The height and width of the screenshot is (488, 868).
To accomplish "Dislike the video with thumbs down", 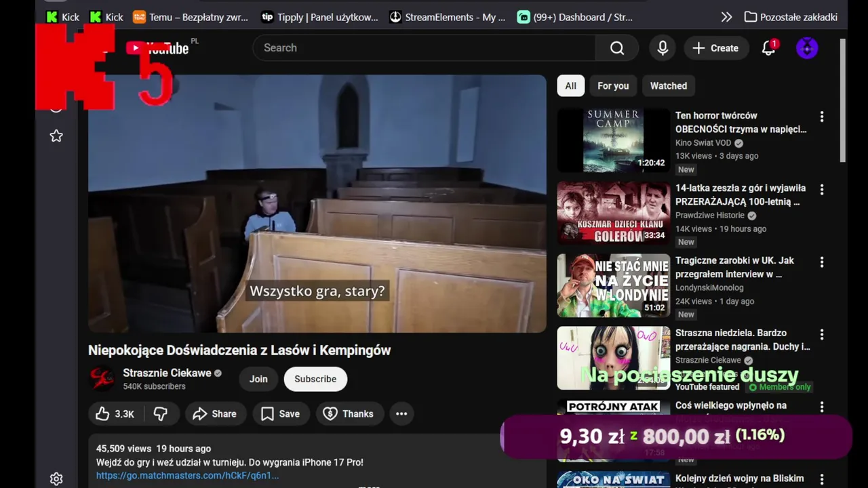I will click(x=161, y=413).
